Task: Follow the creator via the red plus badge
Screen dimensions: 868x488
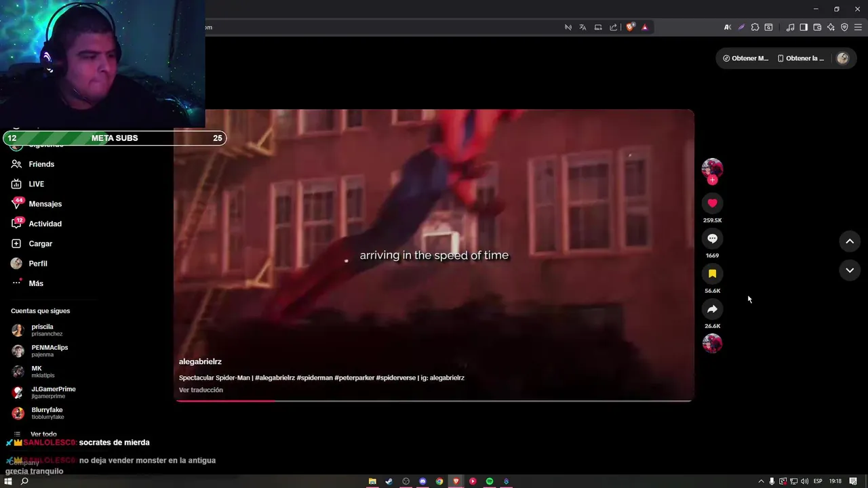Action: [x=712, y=180]
